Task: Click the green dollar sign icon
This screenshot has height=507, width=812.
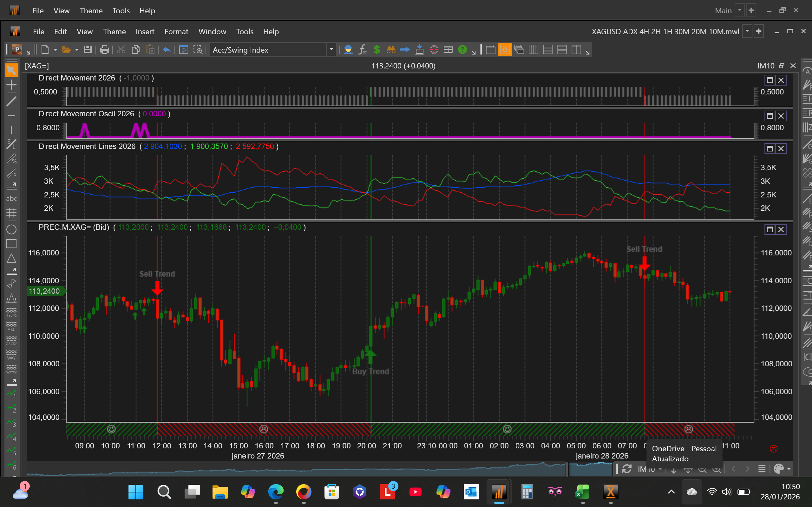Action: (377, 50)
